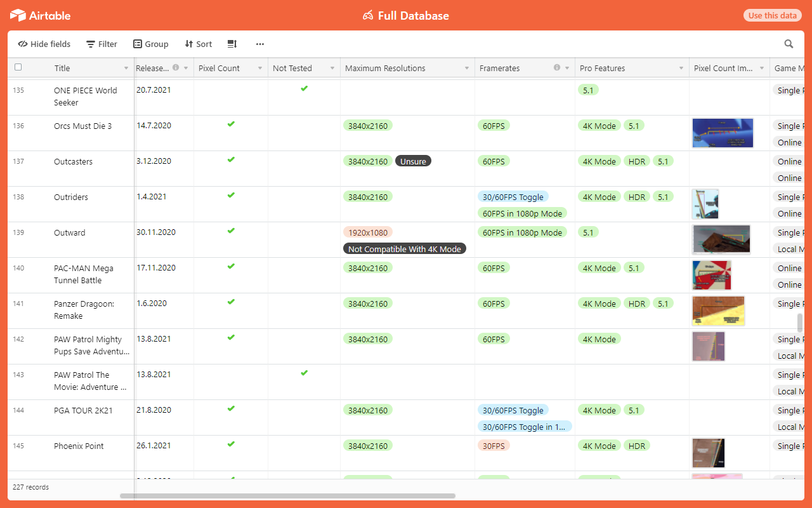This screenshot has width=812, height=508.
Task: Toggle Not Tested check for PAW Patrol The Movie
Action: coord(304,373)
